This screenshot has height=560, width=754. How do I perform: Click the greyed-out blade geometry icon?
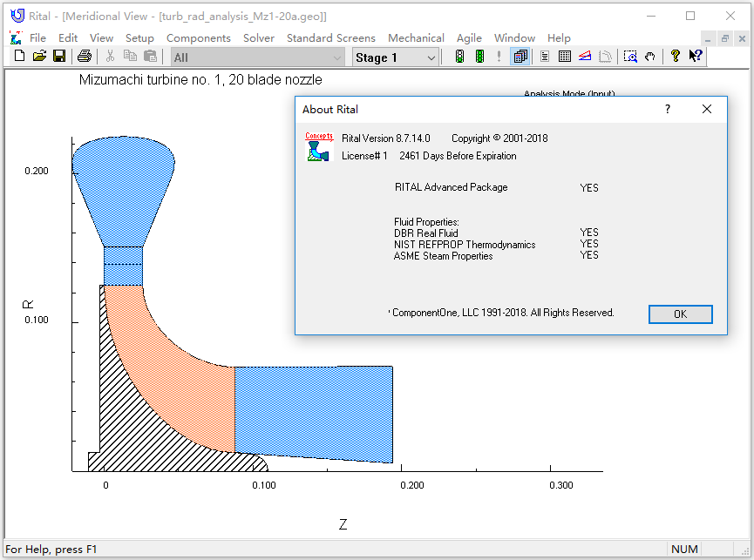pyautogui.click(x=605, y=57)
